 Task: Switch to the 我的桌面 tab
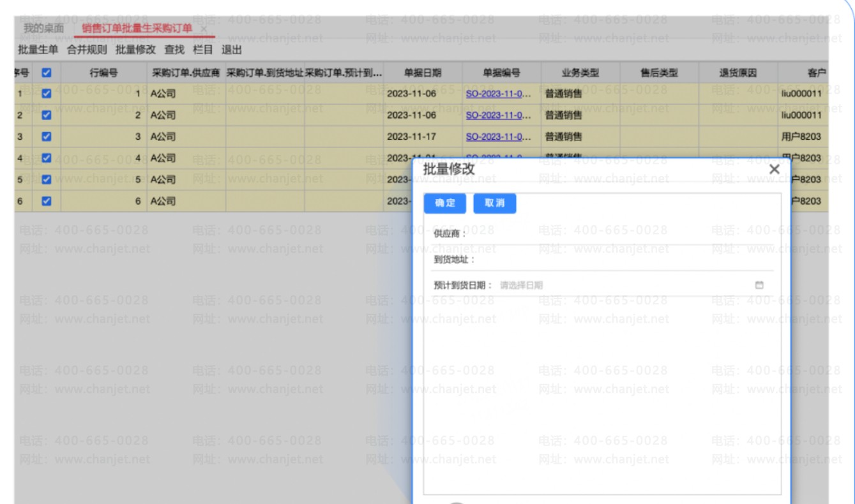coord(44,29)
